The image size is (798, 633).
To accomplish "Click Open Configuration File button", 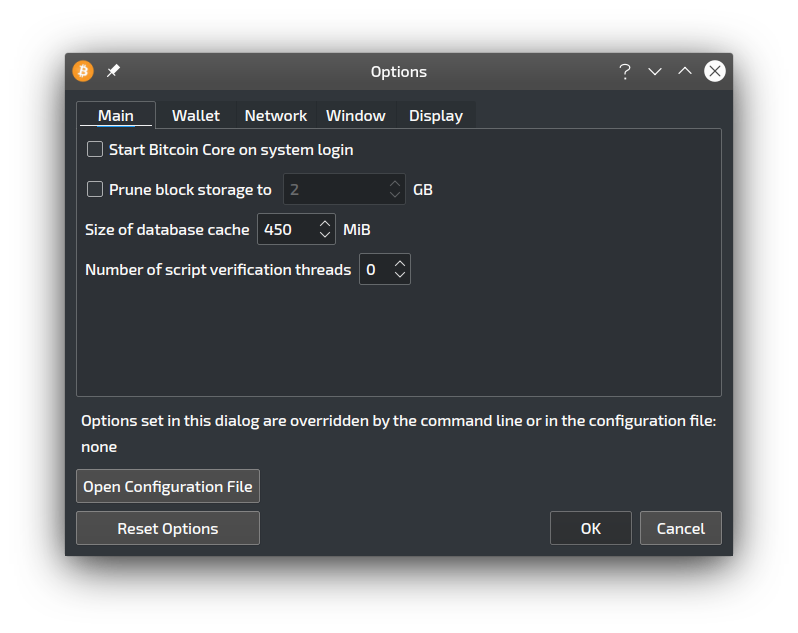I will click(168, 486).
